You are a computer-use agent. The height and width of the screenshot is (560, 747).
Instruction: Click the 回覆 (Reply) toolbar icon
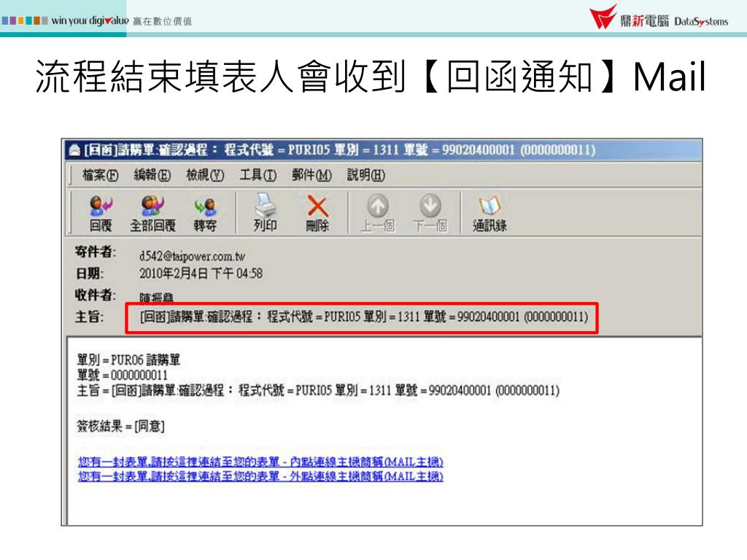pos(101,213)
